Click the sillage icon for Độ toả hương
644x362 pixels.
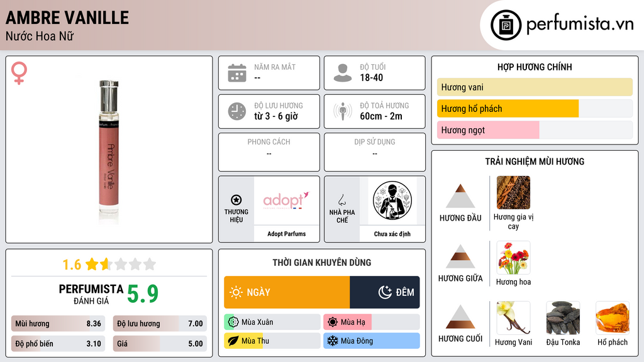[343, 111]
